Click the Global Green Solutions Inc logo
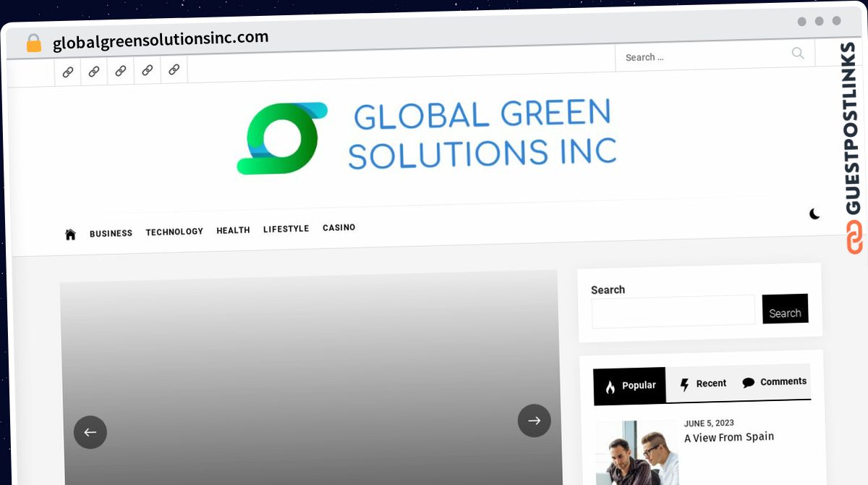This screenshot has width=868, height=485. coord(427,138)
